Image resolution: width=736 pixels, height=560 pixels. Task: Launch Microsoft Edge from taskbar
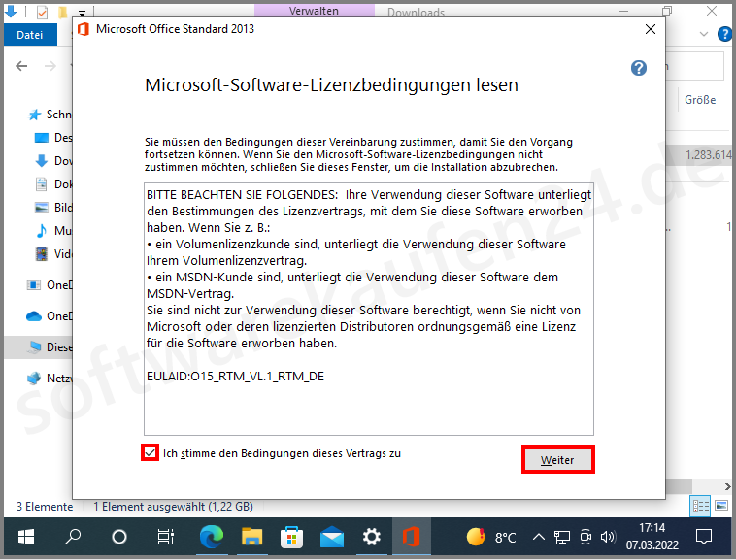(x=212, y=537)
